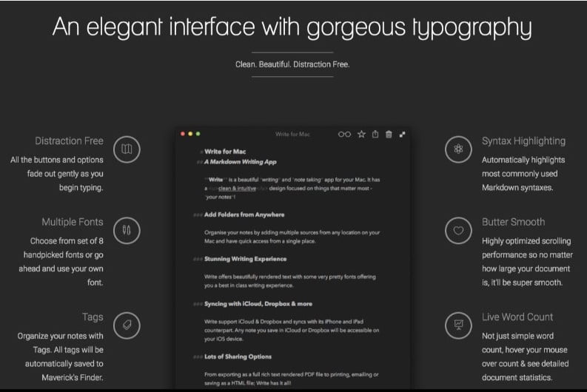The image size is (587, 392).
Task: Click the 'Lots of Sharing Options' heading
Action: (x=238, y=356)
